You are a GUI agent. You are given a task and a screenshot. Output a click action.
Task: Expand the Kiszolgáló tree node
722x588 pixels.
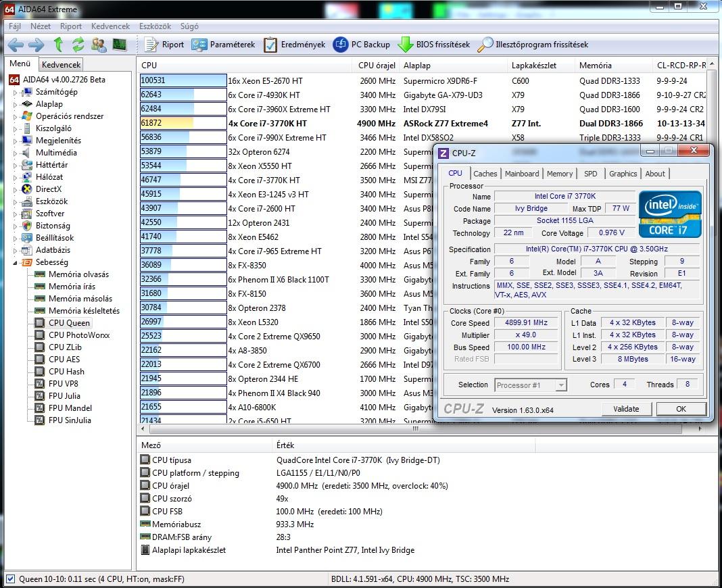pos(15,128)
